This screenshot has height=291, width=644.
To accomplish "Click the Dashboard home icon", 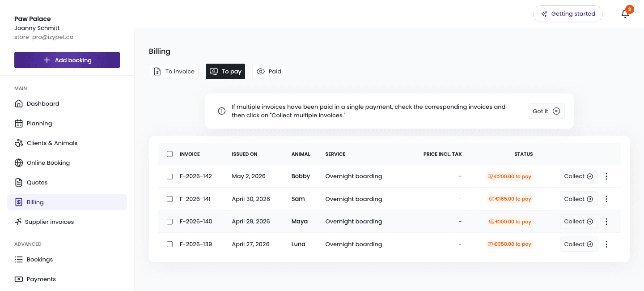I will (x=19, y=104).
